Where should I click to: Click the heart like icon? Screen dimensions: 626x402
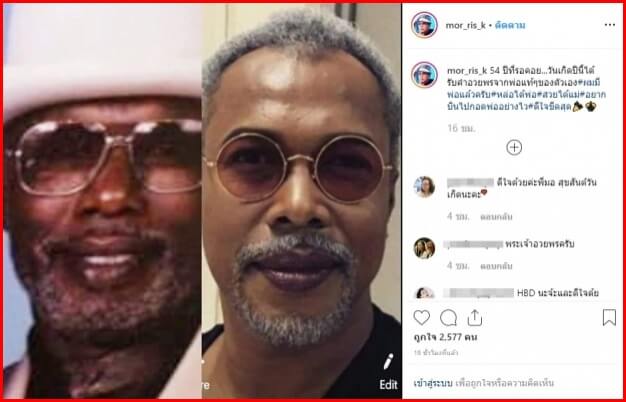click(421, 318)
